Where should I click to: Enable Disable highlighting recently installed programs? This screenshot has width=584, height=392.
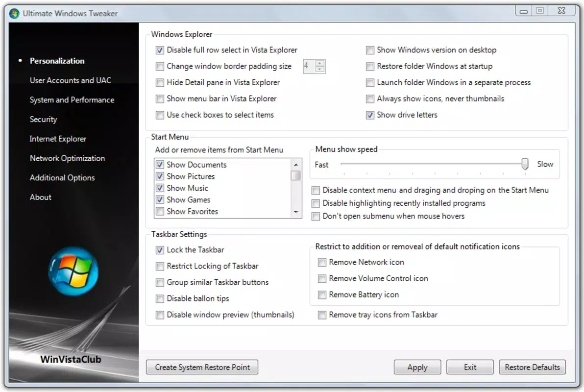(316, 203)
